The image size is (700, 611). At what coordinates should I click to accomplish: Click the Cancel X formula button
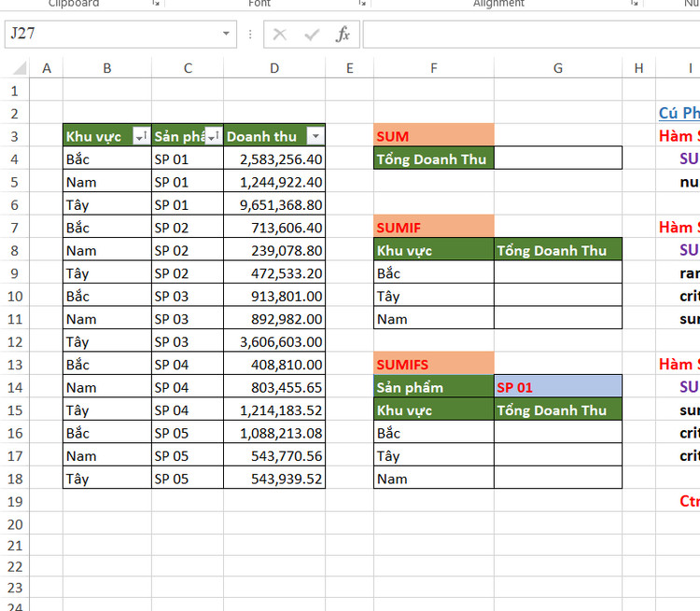(x=280, y=34)
